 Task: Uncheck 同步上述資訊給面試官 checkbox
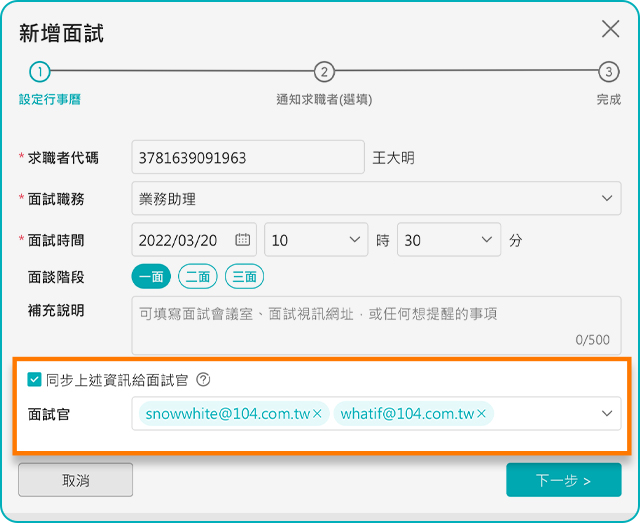point(34,380)
